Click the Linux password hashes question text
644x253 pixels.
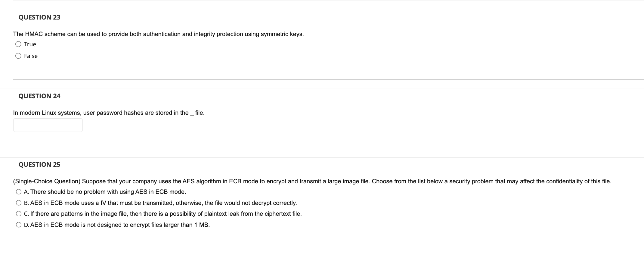[x=109, y=113]
